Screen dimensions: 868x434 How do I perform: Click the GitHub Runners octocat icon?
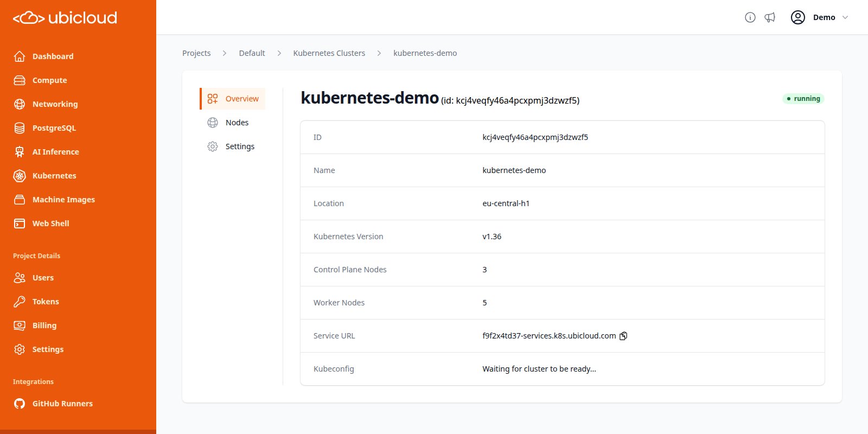click(x=20, y=404)
